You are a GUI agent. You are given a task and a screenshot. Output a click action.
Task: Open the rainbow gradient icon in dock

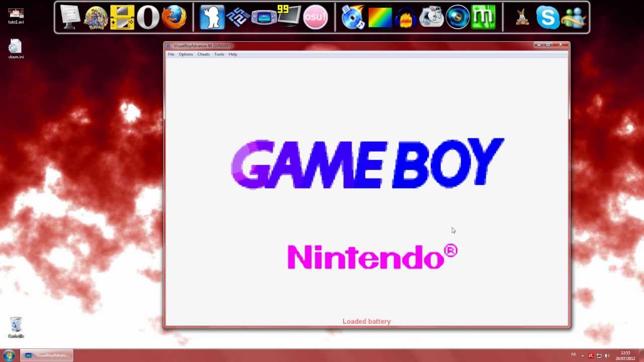380,18
